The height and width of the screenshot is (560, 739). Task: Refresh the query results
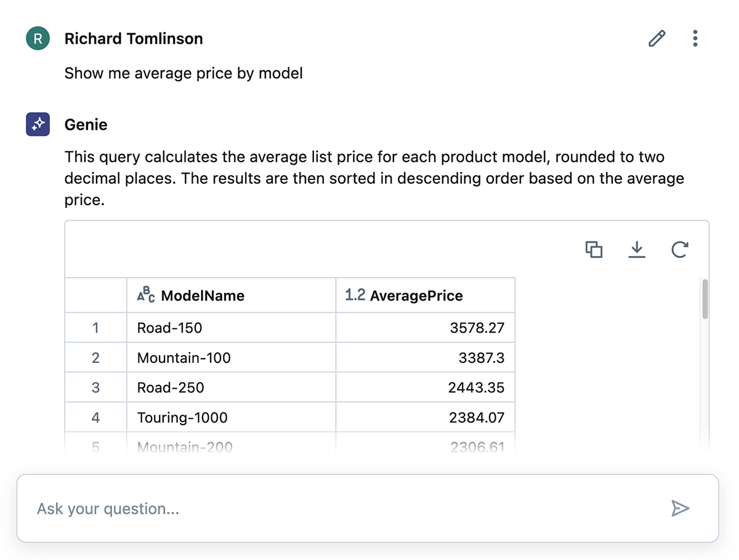[679, 250]
